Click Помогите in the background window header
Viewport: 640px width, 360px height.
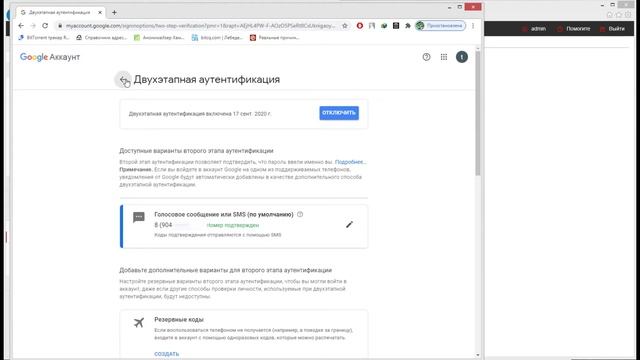coord(574,29)
